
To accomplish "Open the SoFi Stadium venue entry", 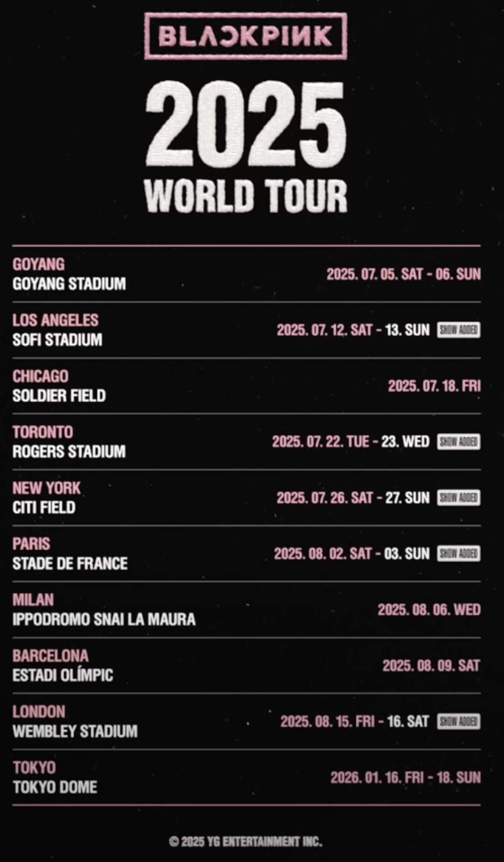I will click(x=58, y=340).
